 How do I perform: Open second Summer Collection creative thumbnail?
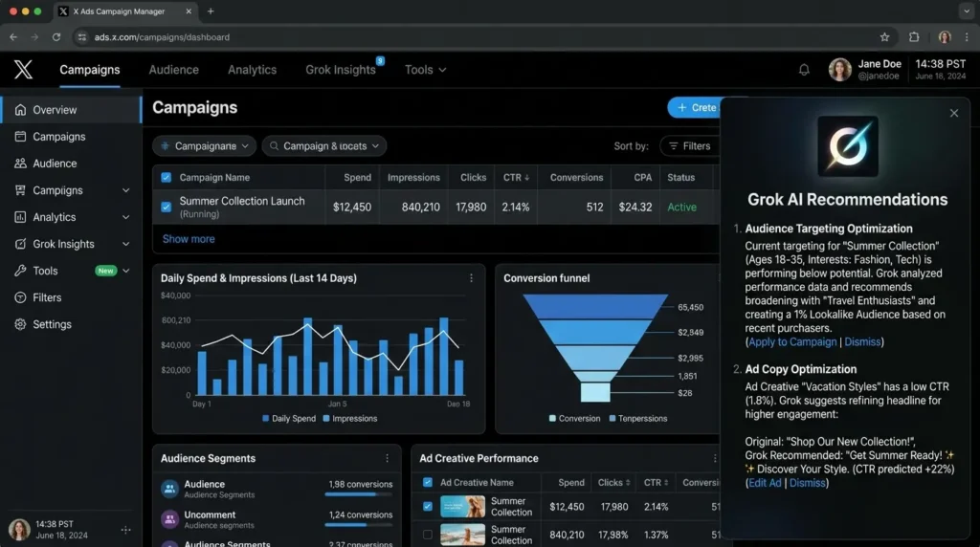click(462, 535)
